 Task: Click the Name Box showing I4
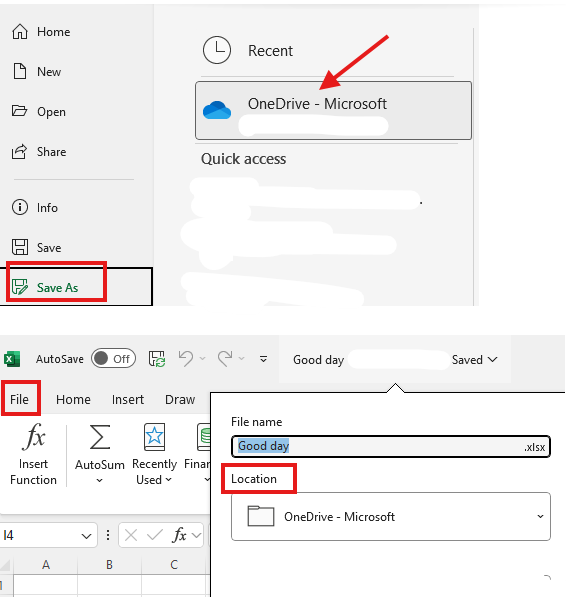[x=40, y=535]
